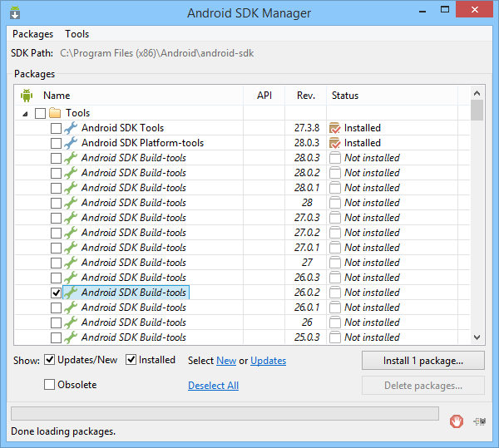Viewport: 499px width, 448px height.
Task: Click the green wrench icon of Build-tools rev 26
Action: pyautogui.click(x=71, y=322)
